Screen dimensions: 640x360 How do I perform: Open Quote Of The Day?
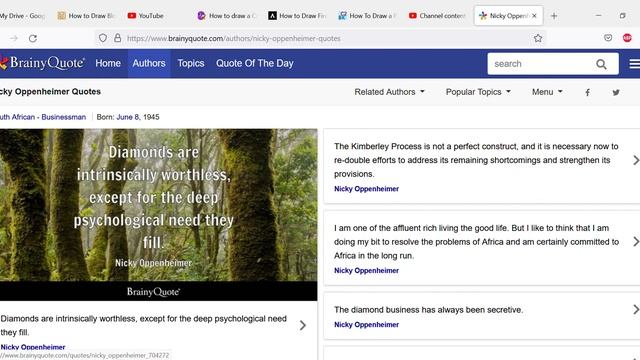click(x=255, y=63)
